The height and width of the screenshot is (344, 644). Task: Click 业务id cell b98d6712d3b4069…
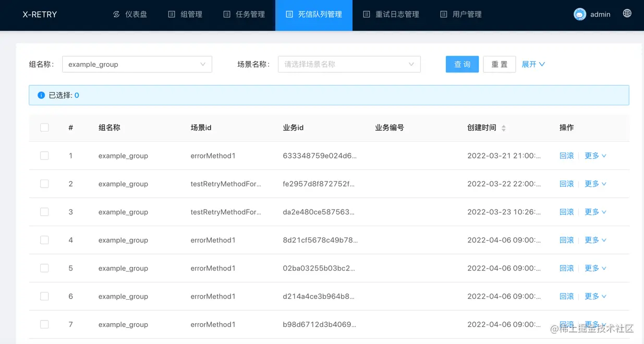(320, 325)
